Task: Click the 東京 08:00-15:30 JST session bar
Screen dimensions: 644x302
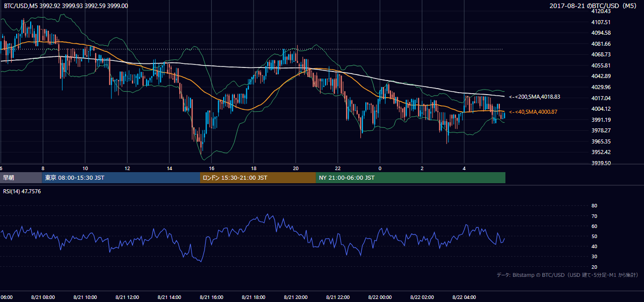Action: [121, 178]
